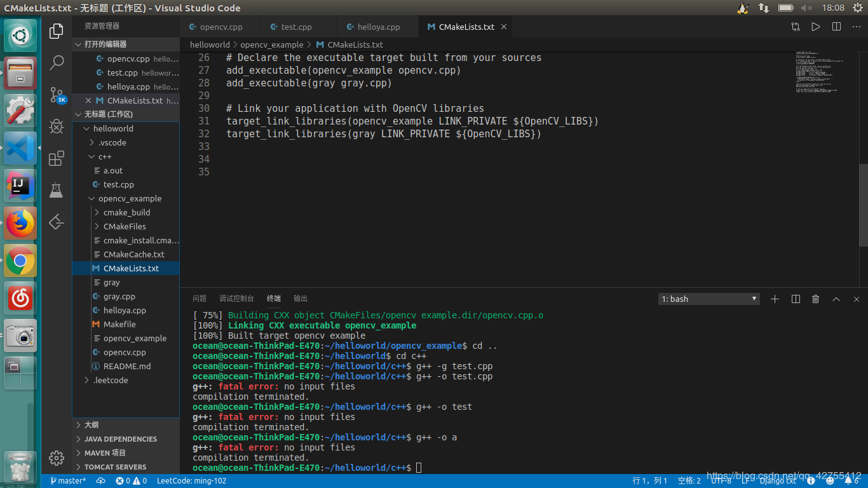Kill the terminal with trash icon
The width and height of the screenshot is (868, 488).
tap(816, 299)
